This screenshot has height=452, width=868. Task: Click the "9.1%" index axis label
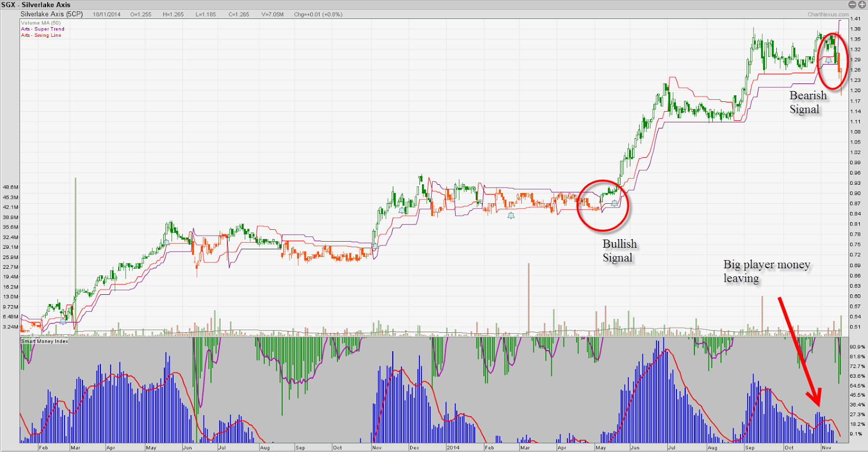(x=856, y=434)
